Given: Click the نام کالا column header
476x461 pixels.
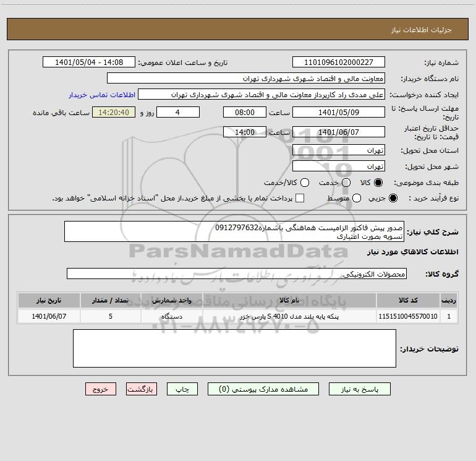Looking at the screenshot, I should [x=289, y=301].
